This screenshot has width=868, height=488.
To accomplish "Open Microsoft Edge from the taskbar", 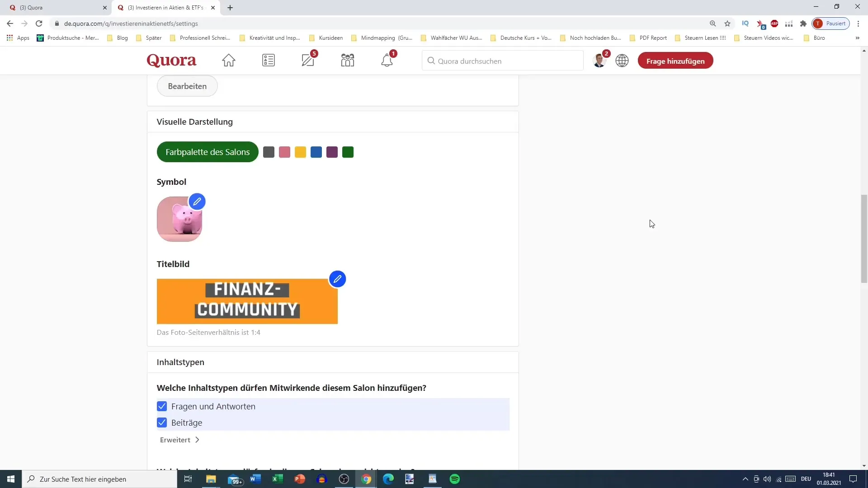I will [x=388, y=479].
